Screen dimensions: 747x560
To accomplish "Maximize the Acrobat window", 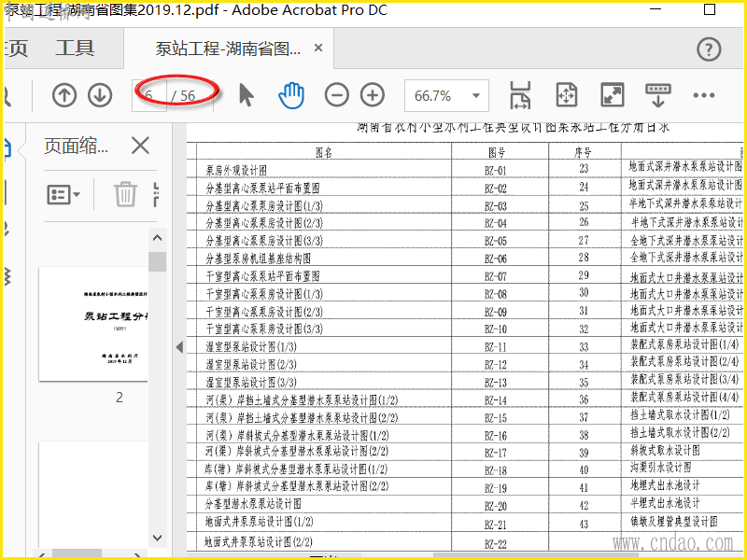I will click(710, 9).
